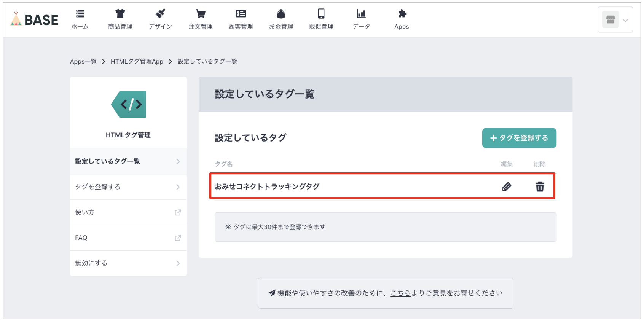Go to HTMLタグ管理App breadcrumb
This screenshot has width=644, height=322.
pyautogui.click(x=137, y=61)
